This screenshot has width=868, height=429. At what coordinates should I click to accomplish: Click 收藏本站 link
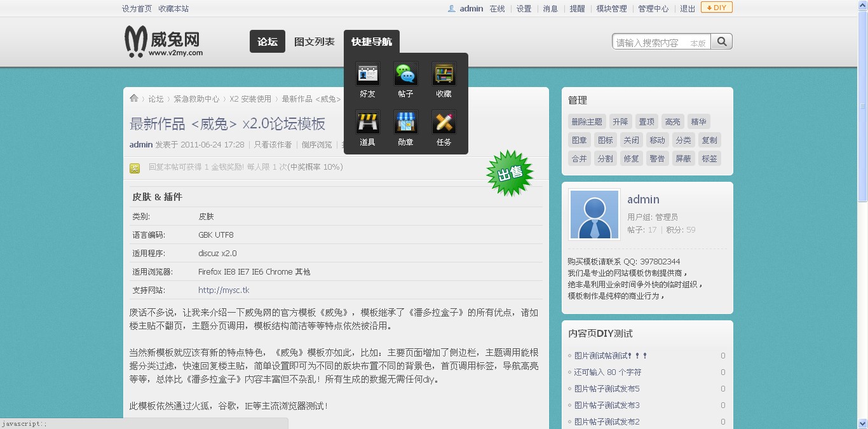(x=173, y=9)
